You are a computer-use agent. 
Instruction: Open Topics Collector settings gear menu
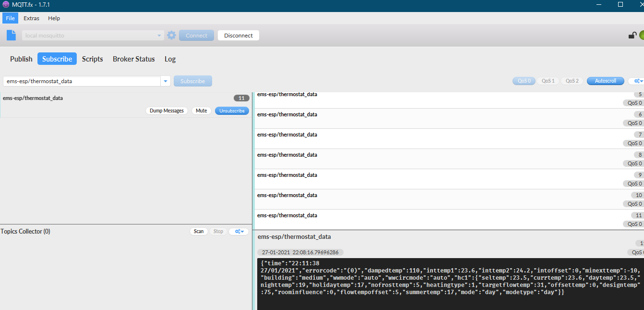(239, 231)
